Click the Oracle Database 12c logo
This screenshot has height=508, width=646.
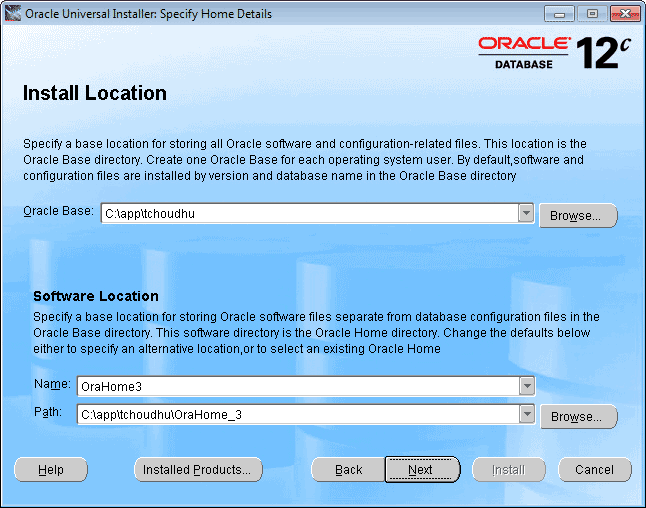(x=554, y=53)
